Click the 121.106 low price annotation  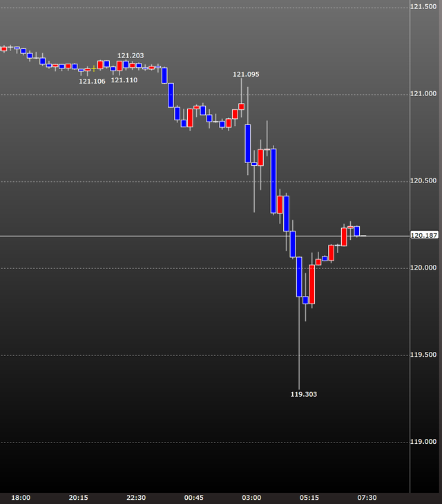[x=92, y=82]
